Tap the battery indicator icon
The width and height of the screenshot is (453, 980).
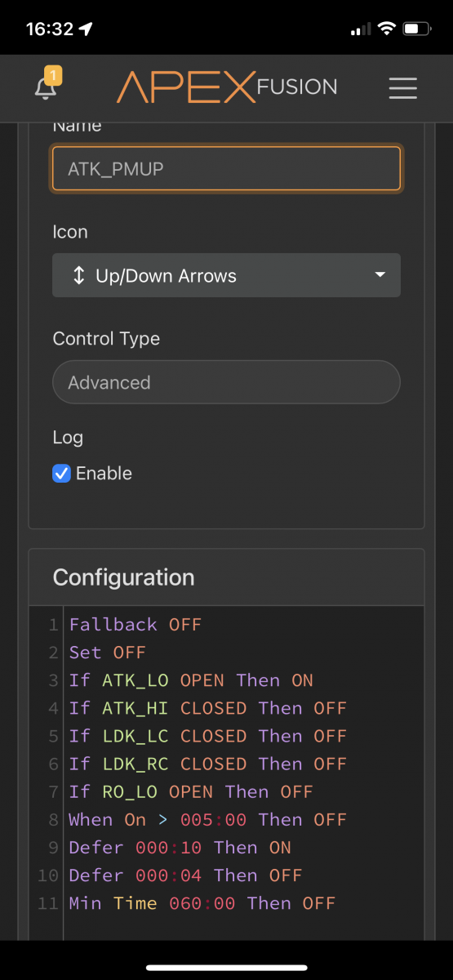click(x=416, y=29)
